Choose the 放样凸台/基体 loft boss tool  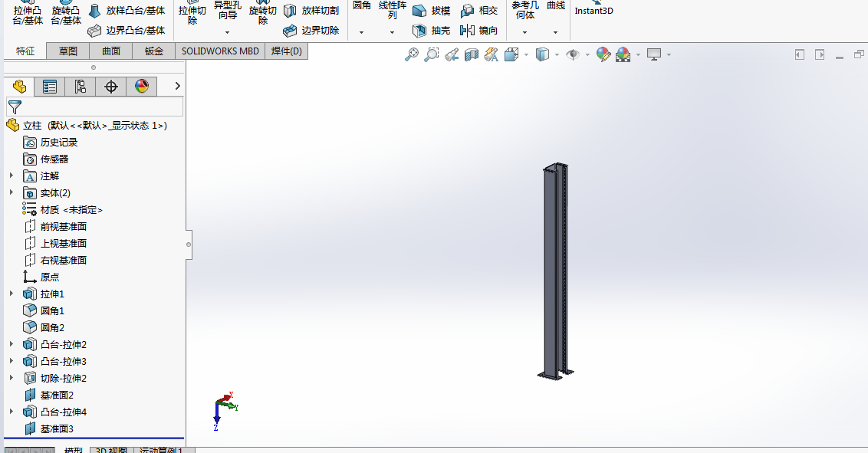(x=127, y=11)
